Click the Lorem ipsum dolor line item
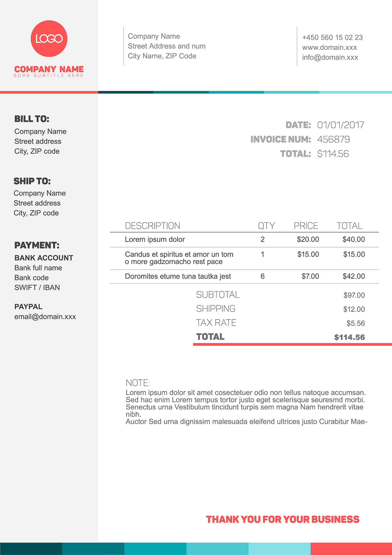This screenshot has width=392, height=555. (155, 239)
